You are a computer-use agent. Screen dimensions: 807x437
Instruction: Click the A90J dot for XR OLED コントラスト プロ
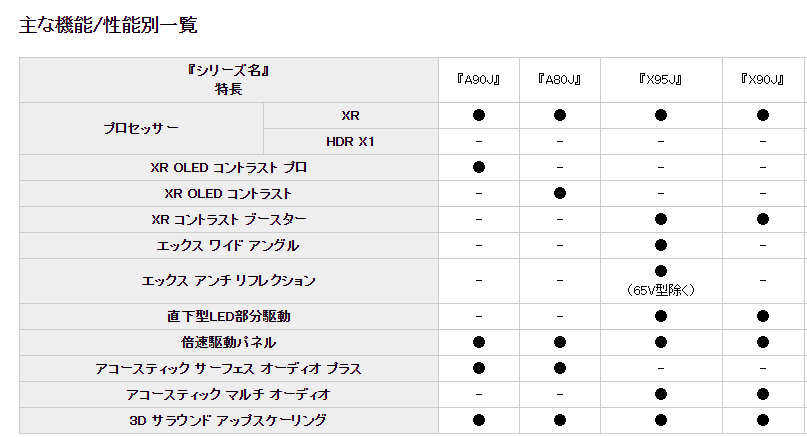pyautogui.click(x=479, y=167)
